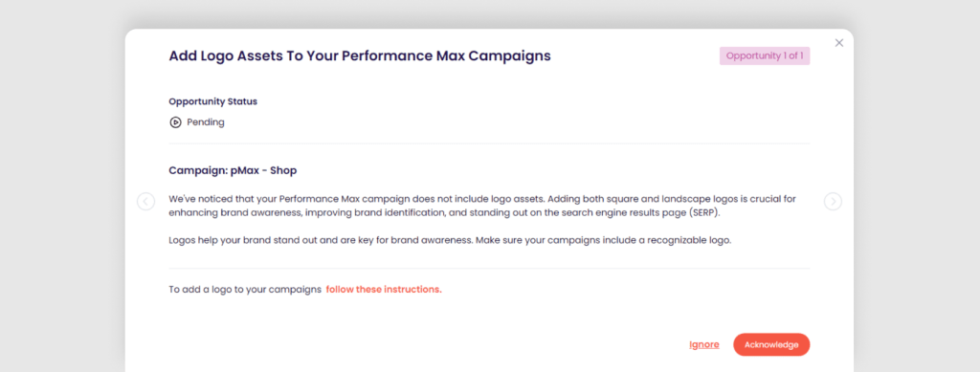The height and width of the screenshot is (372, 980).
Task: Click the 'Make sure your campaigns include' sentence
Action: point(604,240)
